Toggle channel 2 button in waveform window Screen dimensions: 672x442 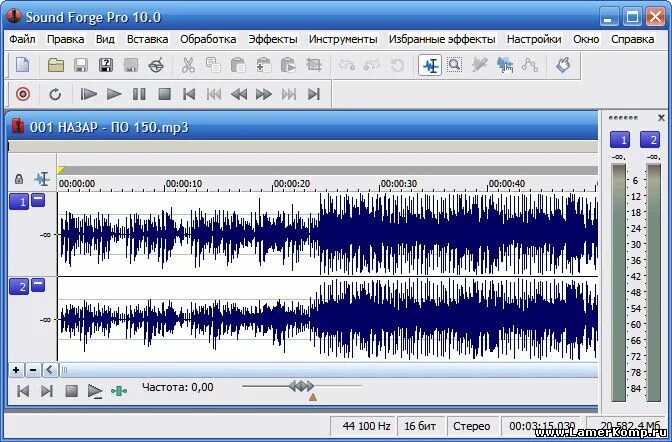(x=19, y=287)
